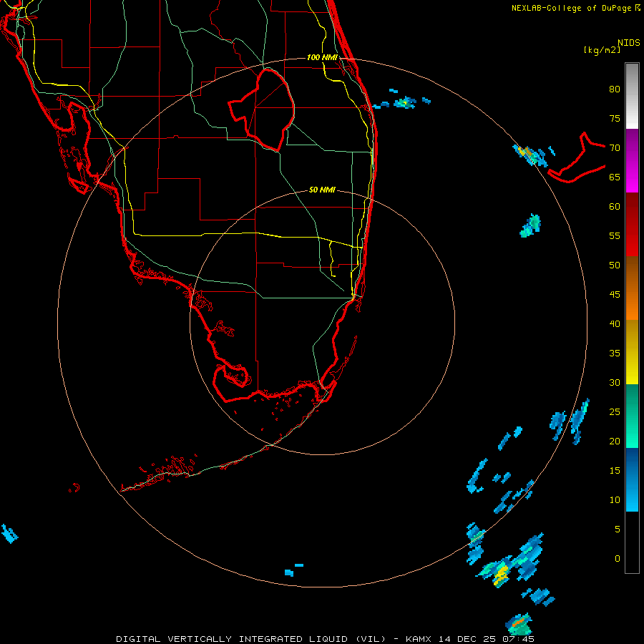The width and height of the screenshot is (644, 644).
Task: Click the red segment of the color bar
Action: pos(632,224)
